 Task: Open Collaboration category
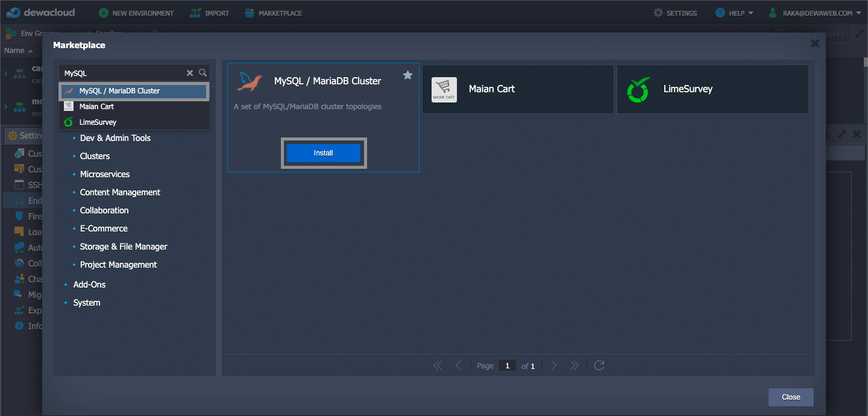[x=104, y=210]
